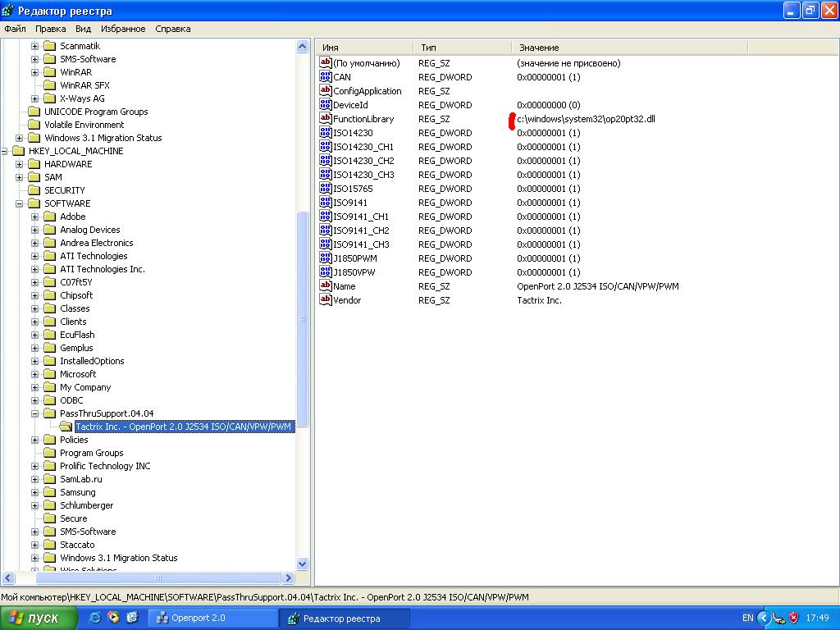Click the tree horizontal scroll right arrow
The height and width of the screenshot is (630, 840).
pyautogui.click(x=288, y=578)
